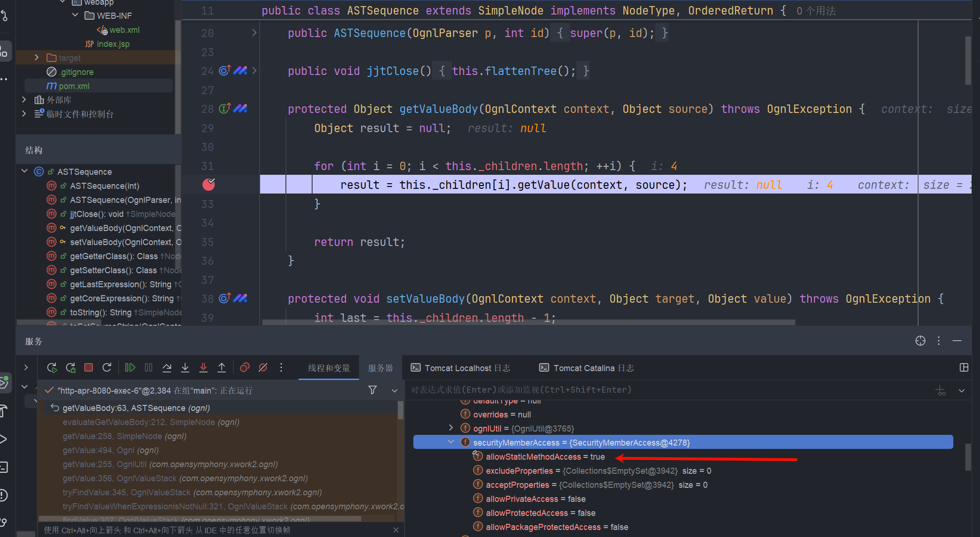The height and width of the screenshot is (537, 980).
Task: Click the editor horizontal scrollbar
Action: point(529,322)
